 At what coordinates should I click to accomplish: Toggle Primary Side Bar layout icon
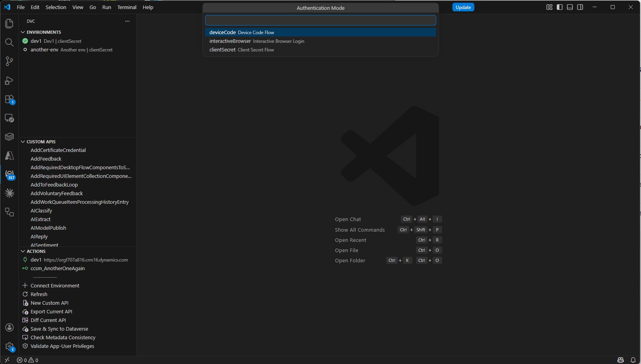(x=560, y=7)
